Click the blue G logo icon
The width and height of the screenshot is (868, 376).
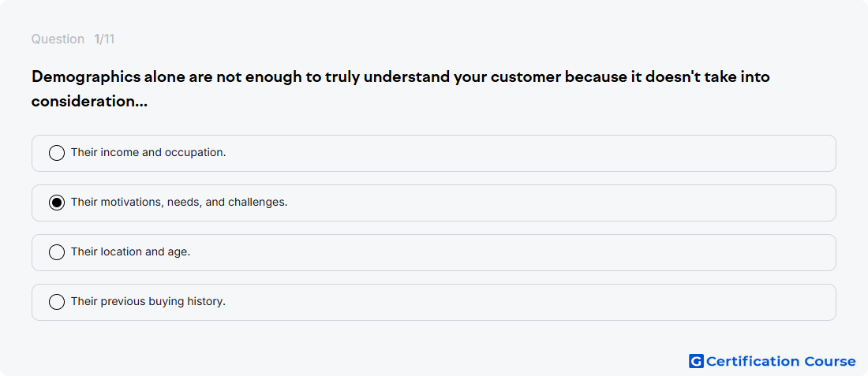point(696,362)
